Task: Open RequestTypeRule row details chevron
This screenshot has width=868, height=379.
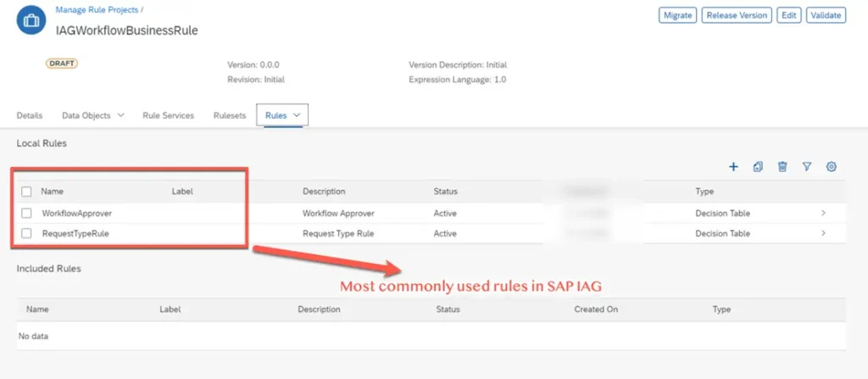Action: pos(823,233)
